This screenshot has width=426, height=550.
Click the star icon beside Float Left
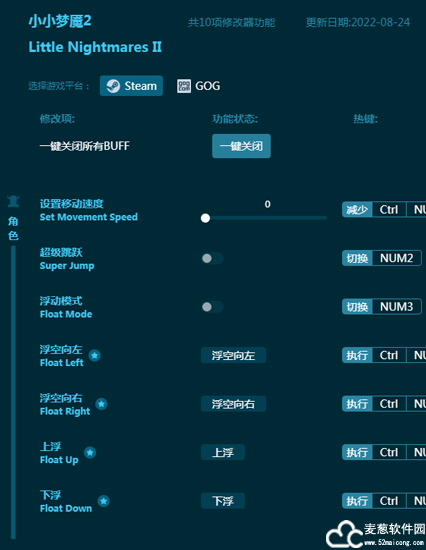pyautogui.click(x=94, y=355)
